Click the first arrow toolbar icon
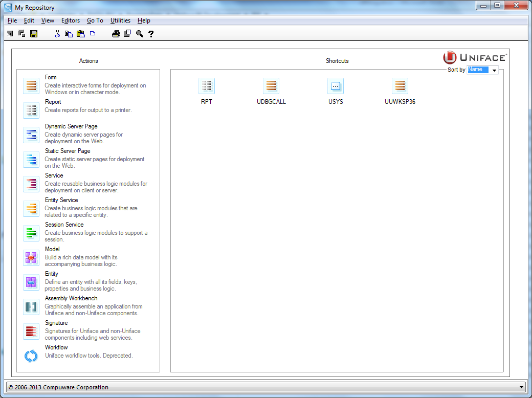This screenshot has width=532, height=398. pyautogui.click(x=10, y=34)
